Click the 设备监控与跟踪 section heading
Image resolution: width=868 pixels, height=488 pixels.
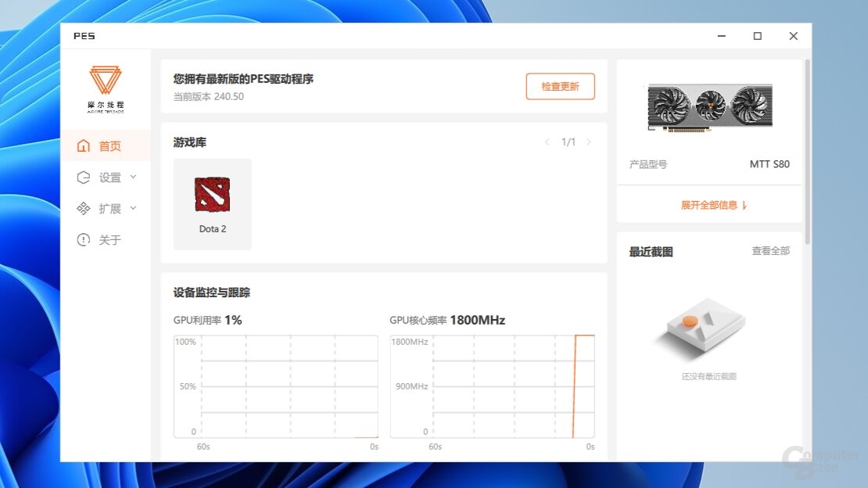pyautogui.click(x=211, y=292)
